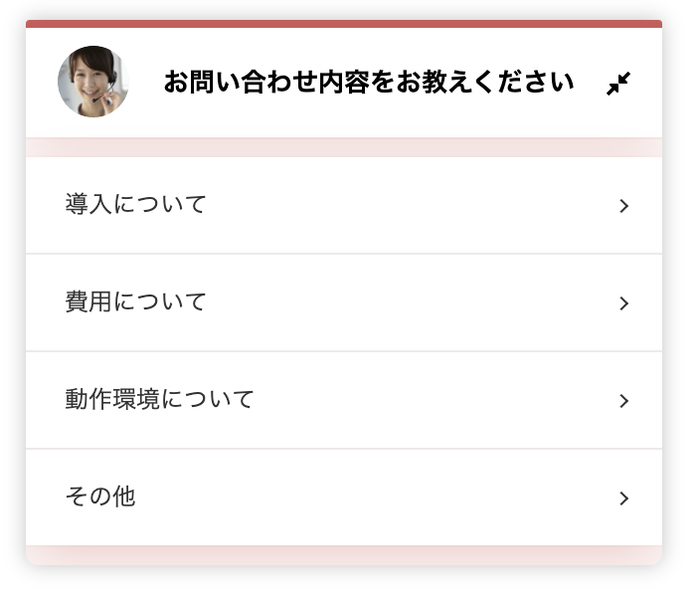
Task: Choose the その他 menu entry
Action: pos(344,497)
